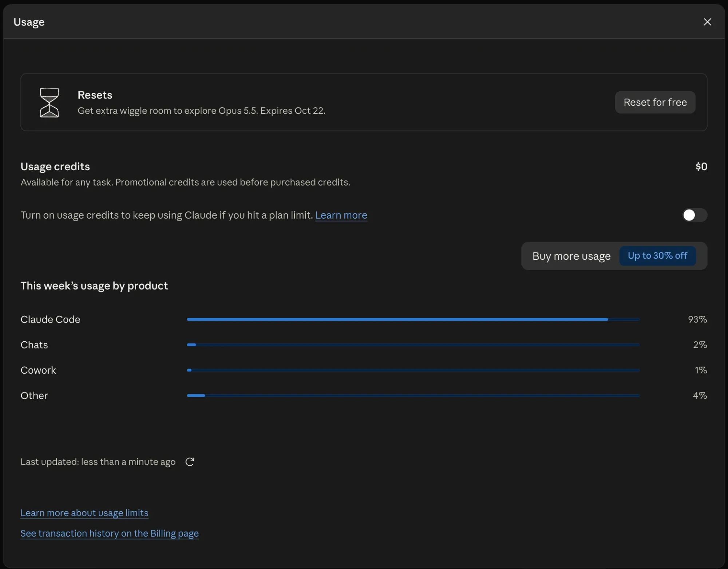See transaction history on the Billing page
Image resolution: width=728 pixels, height=569 pixels.
(110, 533)
